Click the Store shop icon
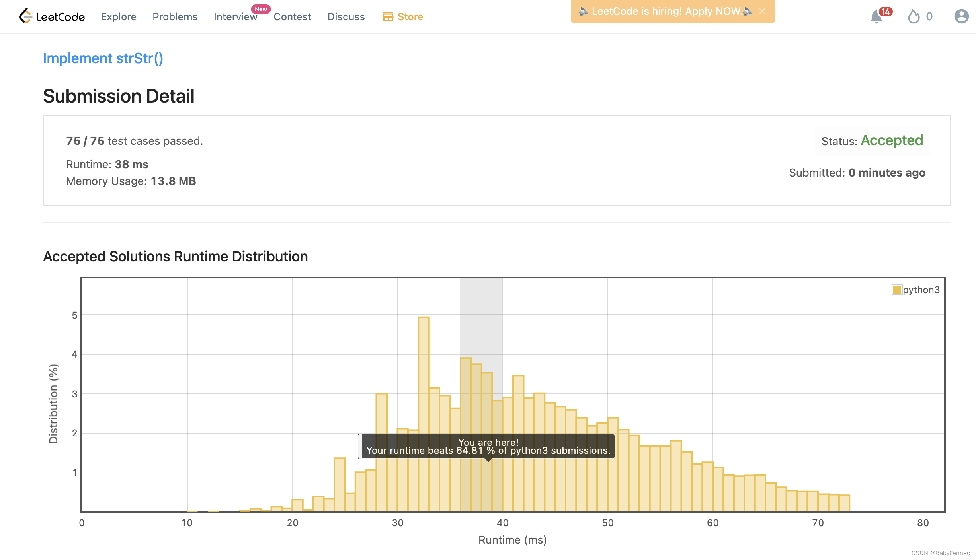 (388, 16)
